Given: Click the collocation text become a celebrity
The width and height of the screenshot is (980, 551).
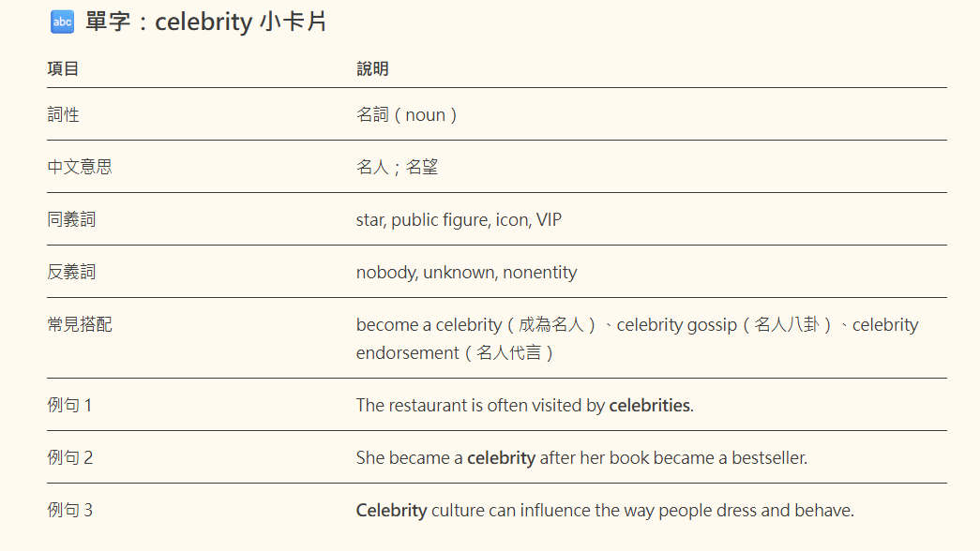Looking at the screenshot, I should (x=429, y=325).
